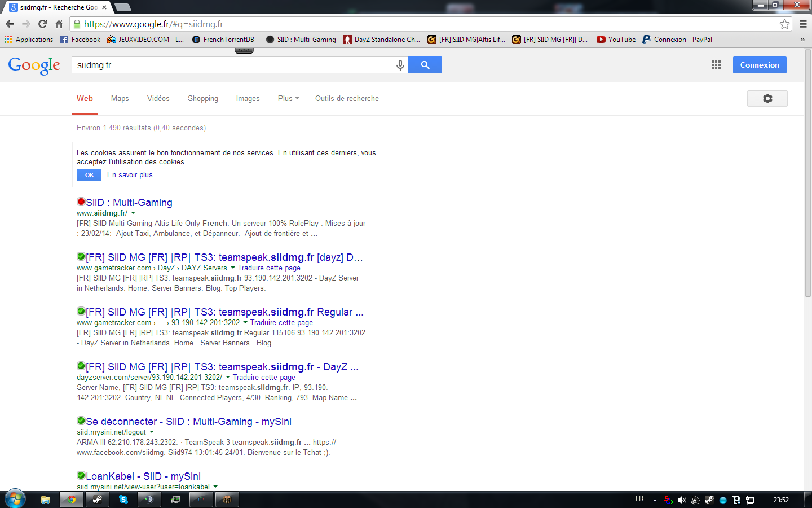Open the En savoir plus link
The image size is (812, 508).
click(x=130, y=175)
